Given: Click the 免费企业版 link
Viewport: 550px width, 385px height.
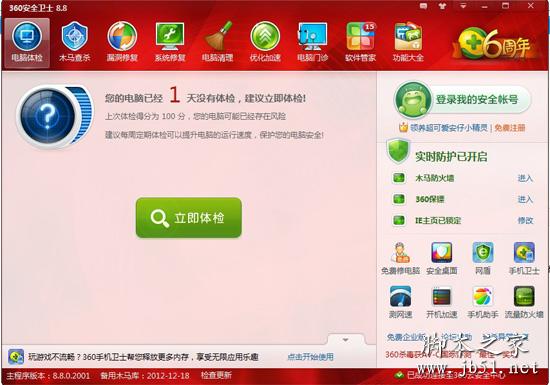Looking at the screenshot, I should 406,337.
